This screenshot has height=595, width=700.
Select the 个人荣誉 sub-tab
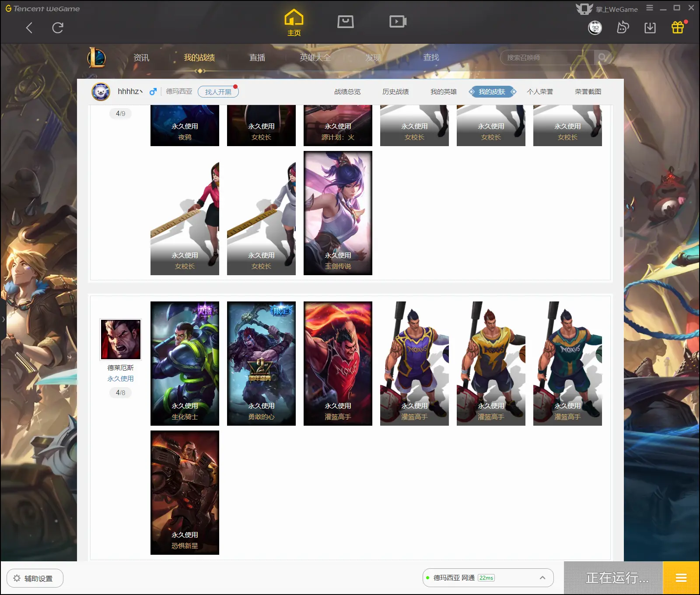pyautogui.click(x=540, y=91)
